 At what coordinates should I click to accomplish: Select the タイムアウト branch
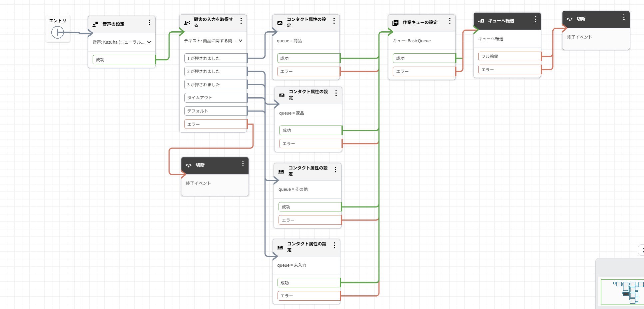216,98
